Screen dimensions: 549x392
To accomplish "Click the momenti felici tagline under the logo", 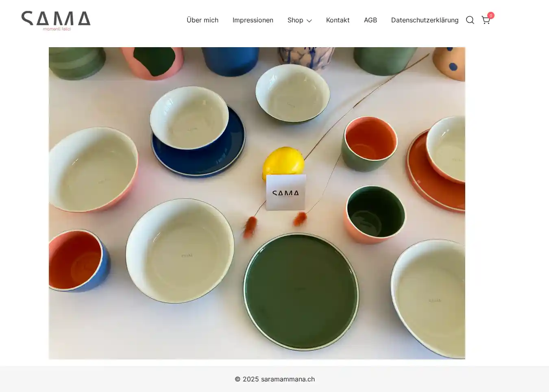I will (57, 29).
